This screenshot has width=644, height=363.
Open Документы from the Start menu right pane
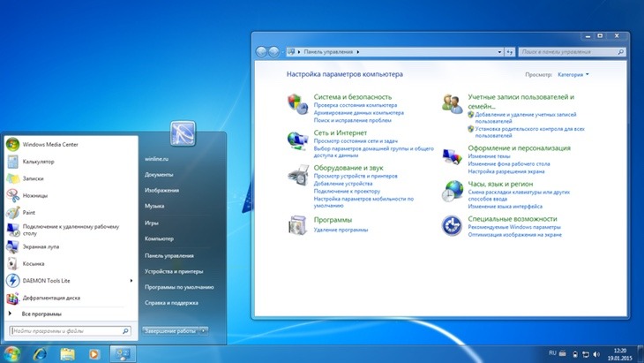click(x=159, y=174)
